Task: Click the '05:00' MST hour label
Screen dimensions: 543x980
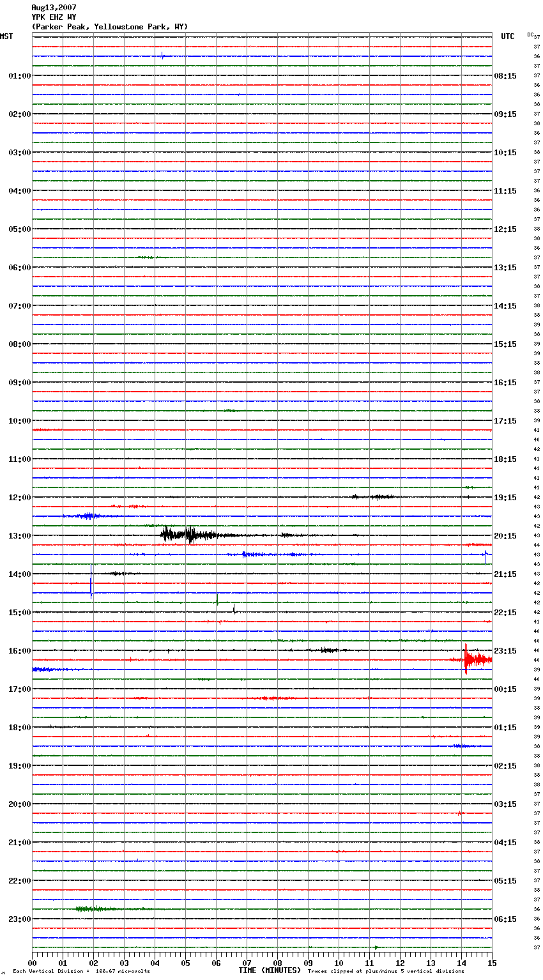Action: (x=20, y=229)
